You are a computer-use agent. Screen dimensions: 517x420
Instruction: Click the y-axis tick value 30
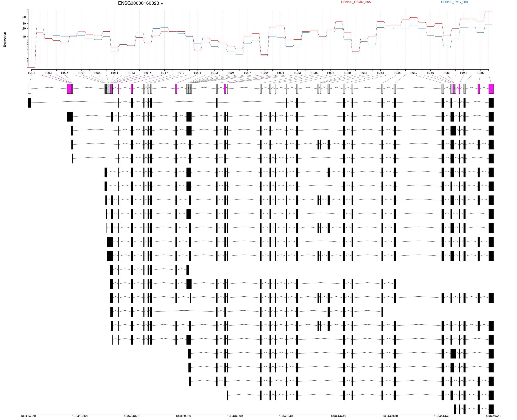[x=24, y=24]
